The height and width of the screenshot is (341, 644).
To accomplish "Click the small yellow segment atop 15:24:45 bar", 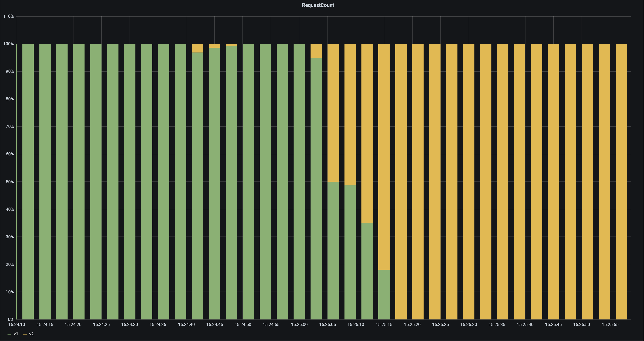I will click(x=214, y=46).
